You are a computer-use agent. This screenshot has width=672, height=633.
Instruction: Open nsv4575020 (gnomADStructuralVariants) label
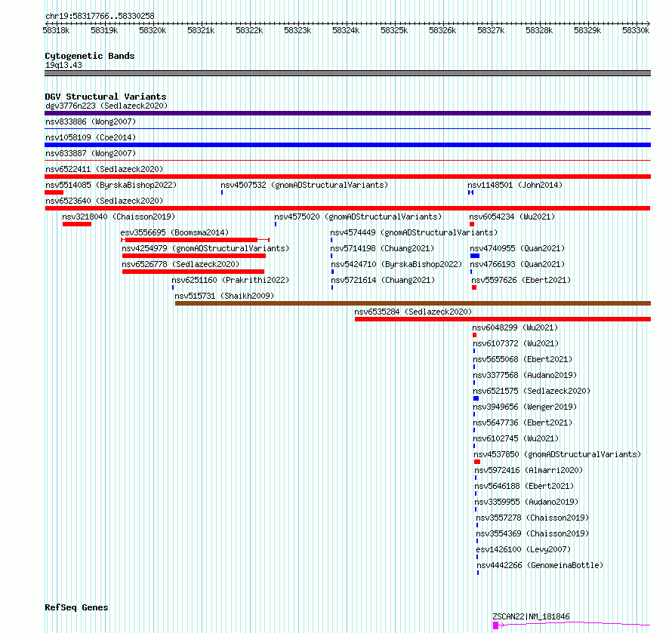[358, 217]
